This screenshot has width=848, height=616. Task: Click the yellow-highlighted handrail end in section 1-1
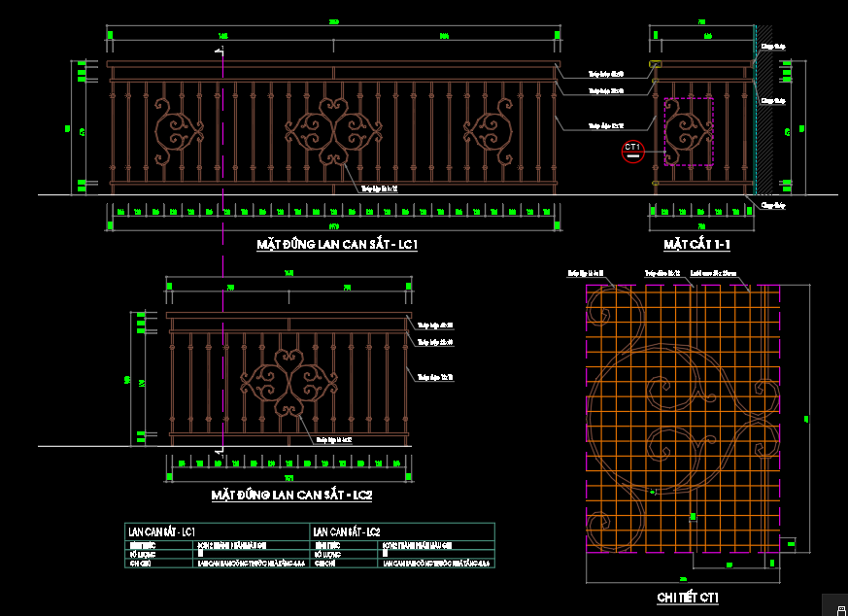(655, 66)
